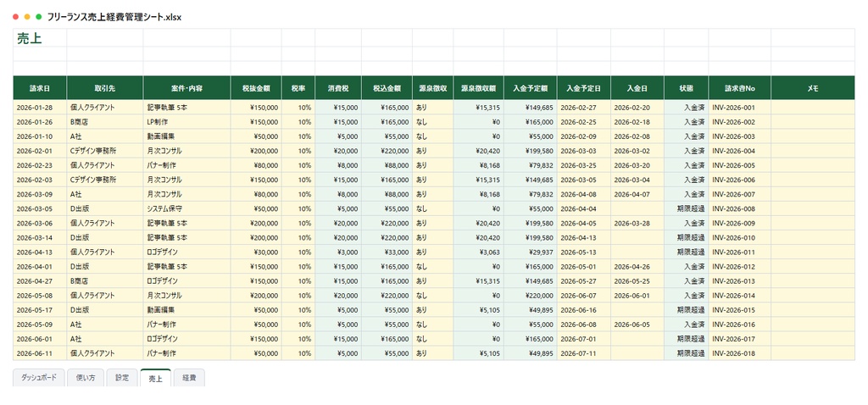This screenshot has height=405, width=868.
Task: Select the 入金予定額 column header
Action: pos(530,88)
